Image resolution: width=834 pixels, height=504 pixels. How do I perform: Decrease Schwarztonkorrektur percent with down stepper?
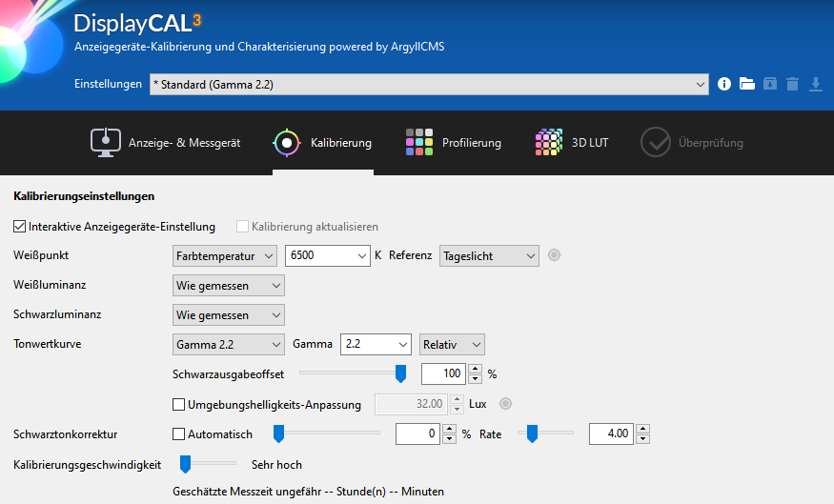tap(450, 439)
